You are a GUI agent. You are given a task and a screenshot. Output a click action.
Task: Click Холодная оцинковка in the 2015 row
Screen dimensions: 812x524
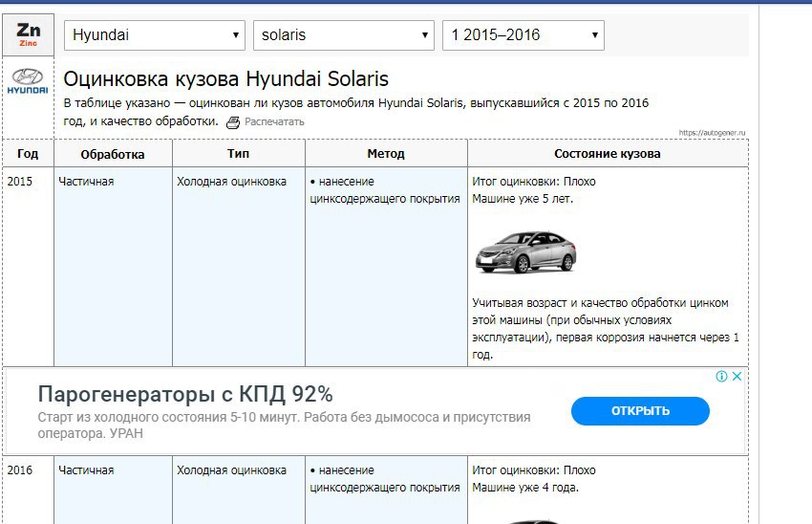(231, 182)
